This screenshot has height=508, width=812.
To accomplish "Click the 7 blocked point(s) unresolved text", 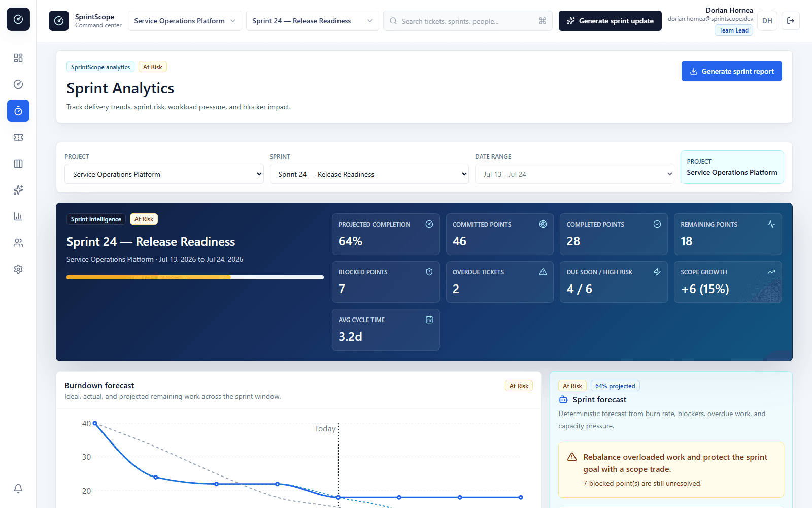I will coord(642,483).
